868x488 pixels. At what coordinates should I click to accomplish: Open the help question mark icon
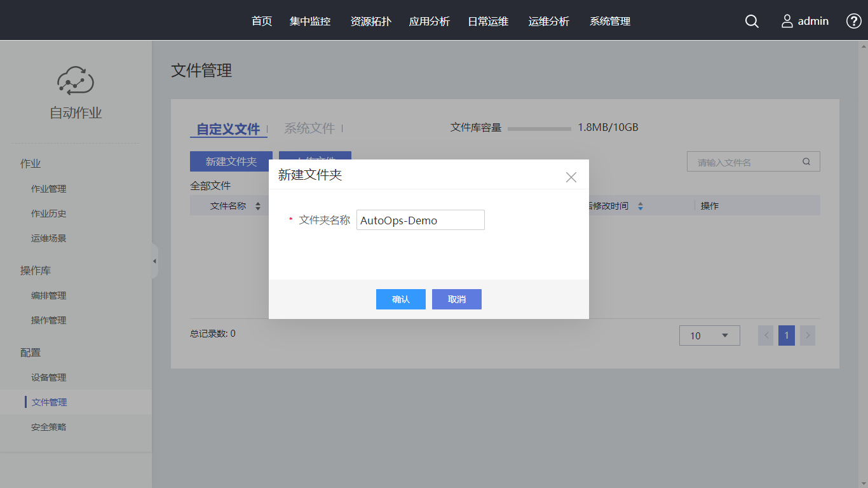pos(853,21)
